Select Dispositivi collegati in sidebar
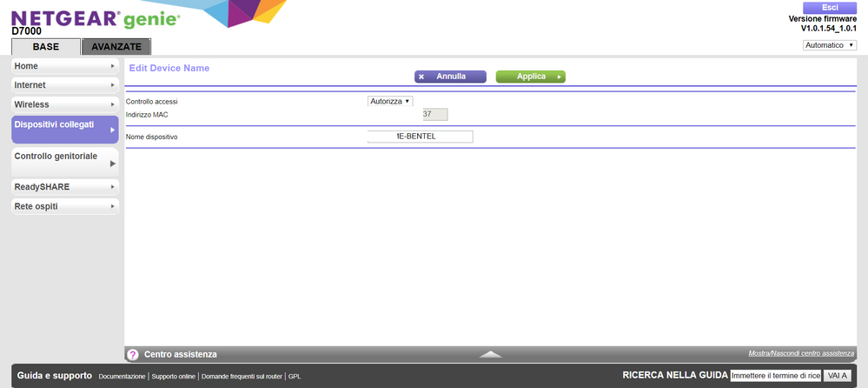Image resolution: width=868 pixels, height=388 pixels. pyautogui.click(x=64, y=129)
